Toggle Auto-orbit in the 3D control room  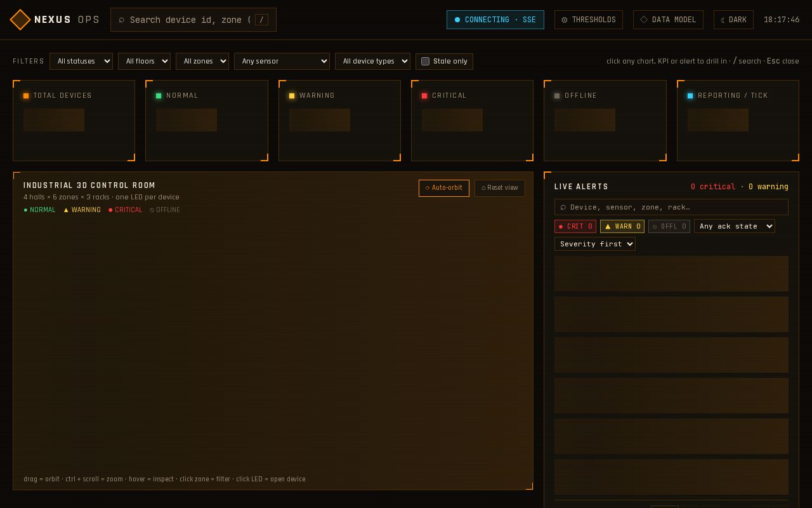(x=444, y=188)
